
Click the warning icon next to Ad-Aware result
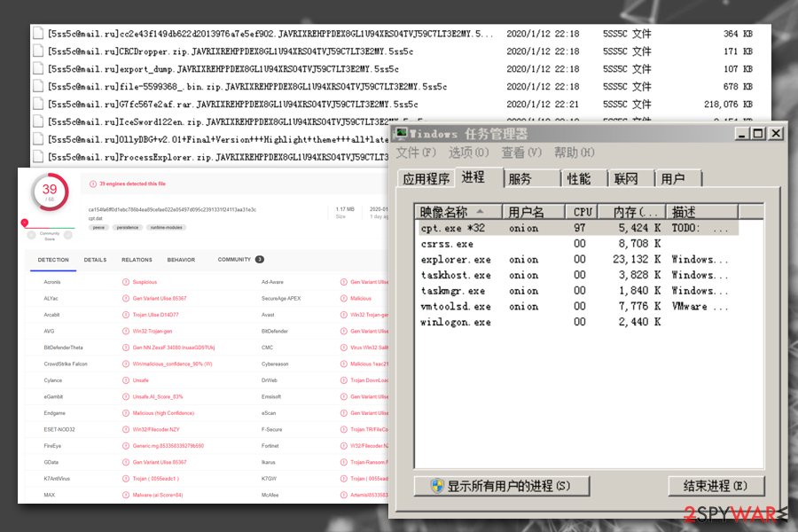click(343, 282)
